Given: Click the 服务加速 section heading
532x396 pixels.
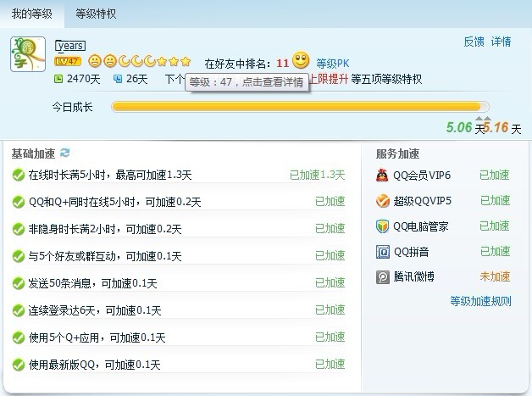Looking at the screenshot, I should 397,153.
